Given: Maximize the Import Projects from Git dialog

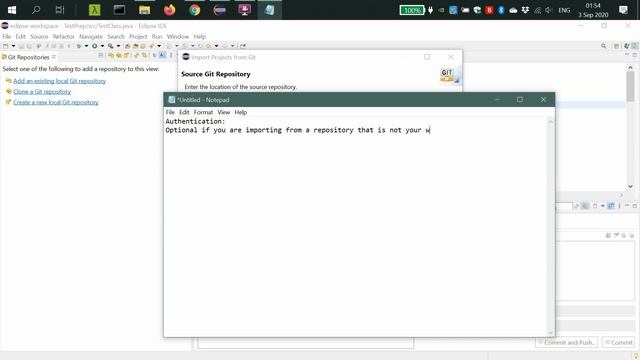Looking at the screenshot, I should 427,57.
